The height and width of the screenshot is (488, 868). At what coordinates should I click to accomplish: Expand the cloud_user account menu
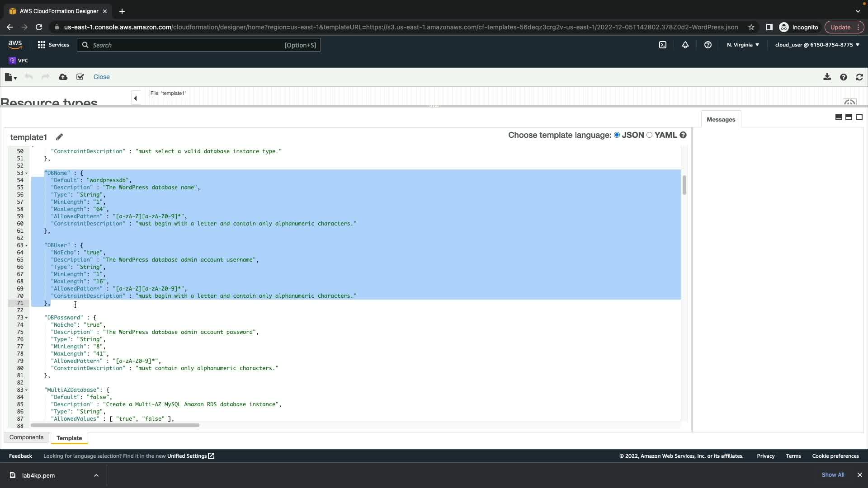[817, 45]
